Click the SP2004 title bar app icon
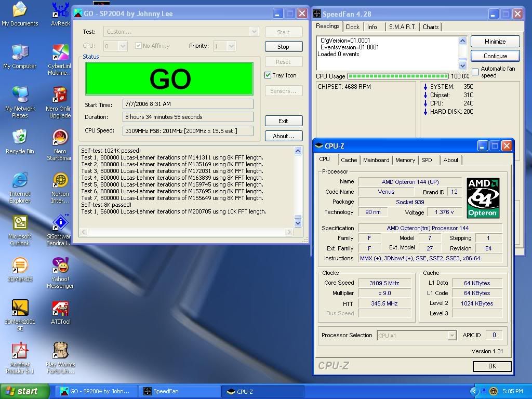Image resolution: width=532 pixels, height=399 pixels. tap(78, 14)
